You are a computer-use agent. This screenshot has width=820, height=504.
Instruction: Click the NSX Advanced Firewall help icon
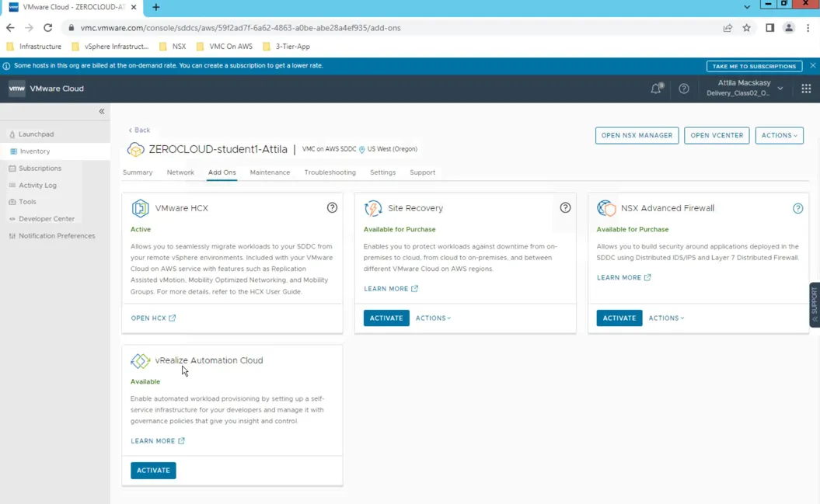pyautogui.click(x=797, y=208)
